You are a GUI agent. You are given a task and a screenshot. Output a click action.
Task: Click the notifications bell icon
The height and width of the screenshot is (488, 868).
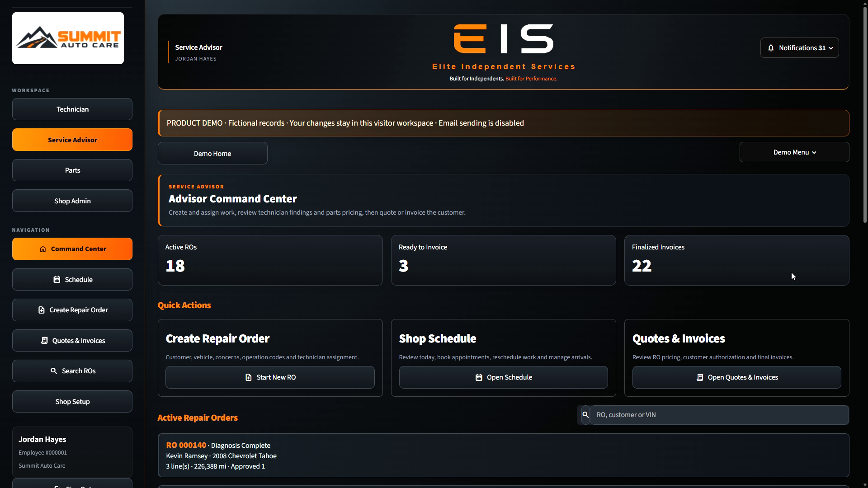(771, 48)
